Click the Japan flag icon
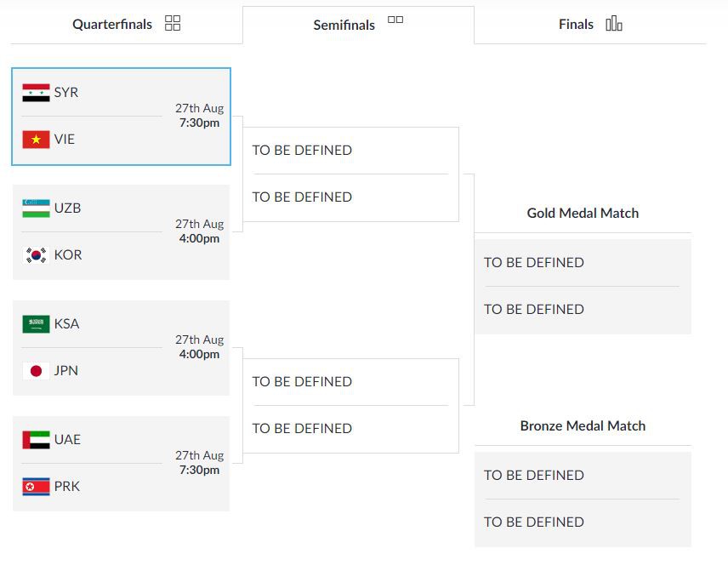This screenshot has width=728, height=565. [36, 371]
